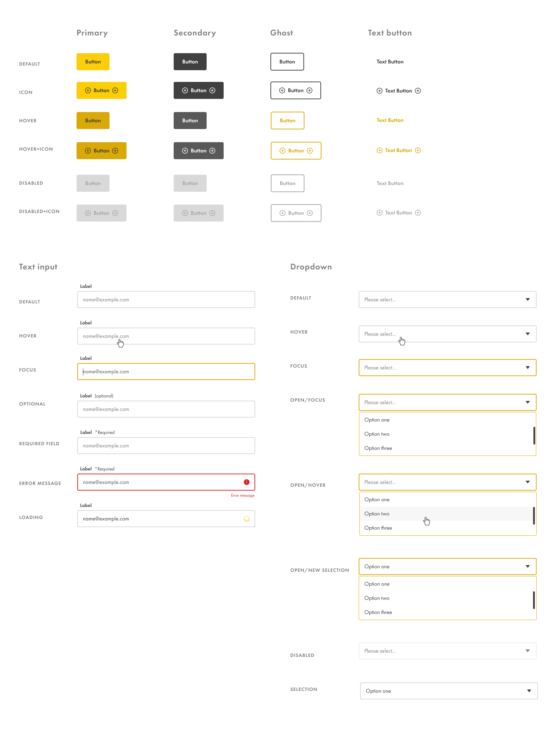Click right plus icon in Secondary Icon button

click(212, 90)
